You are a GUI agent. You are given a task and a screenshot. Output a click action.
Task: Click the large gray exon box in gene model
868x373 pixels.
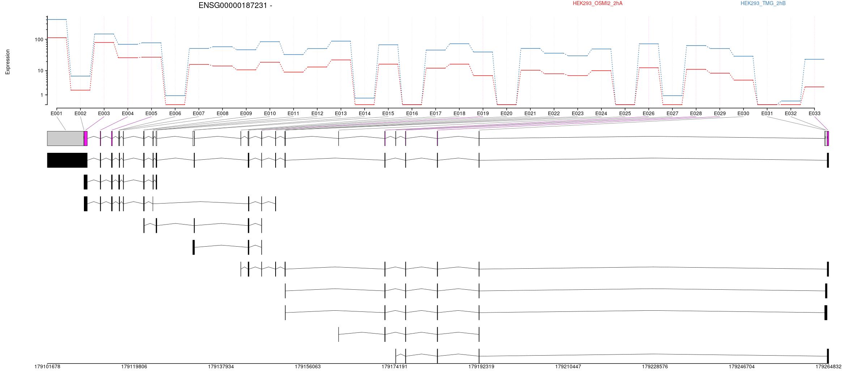(x=65, y=138)
